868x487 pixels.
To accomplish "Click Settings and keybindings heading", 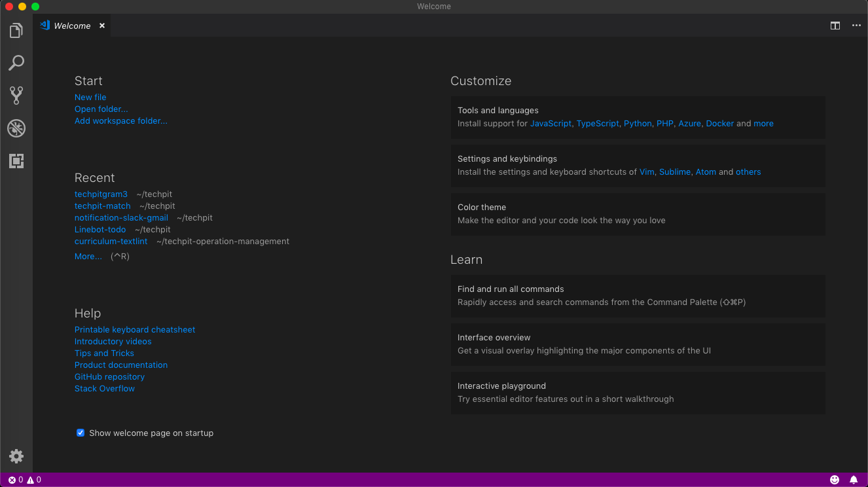I will point(507,158).
